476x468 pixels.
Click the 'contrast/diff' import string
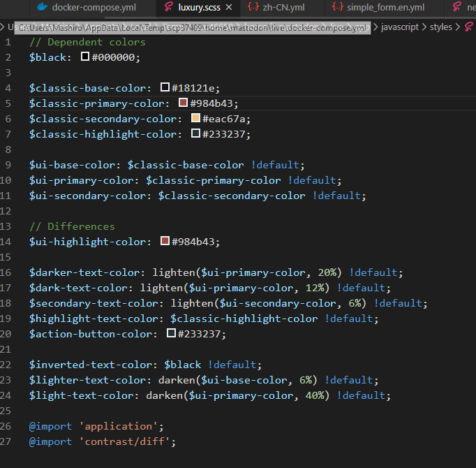point(124,441)
